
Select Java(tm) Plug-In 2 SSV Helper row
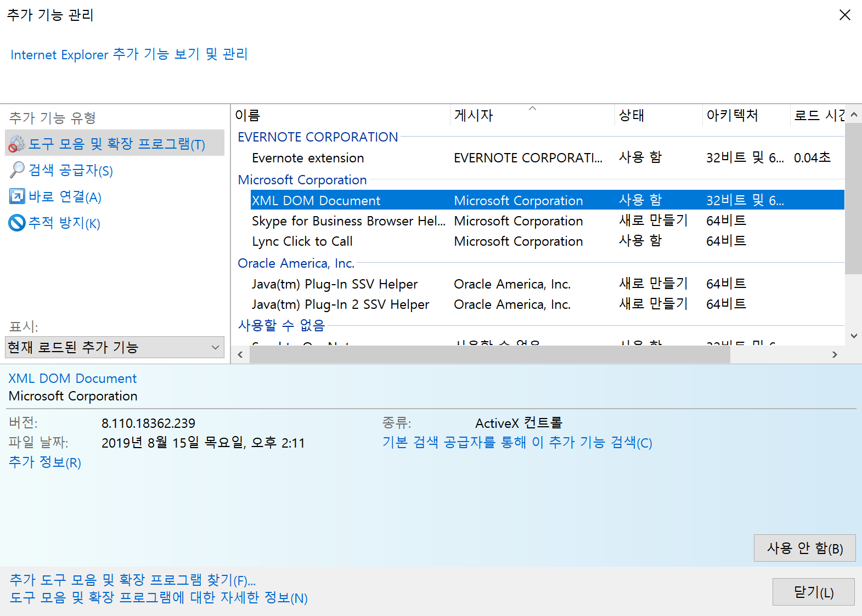(x=547, y=304)
